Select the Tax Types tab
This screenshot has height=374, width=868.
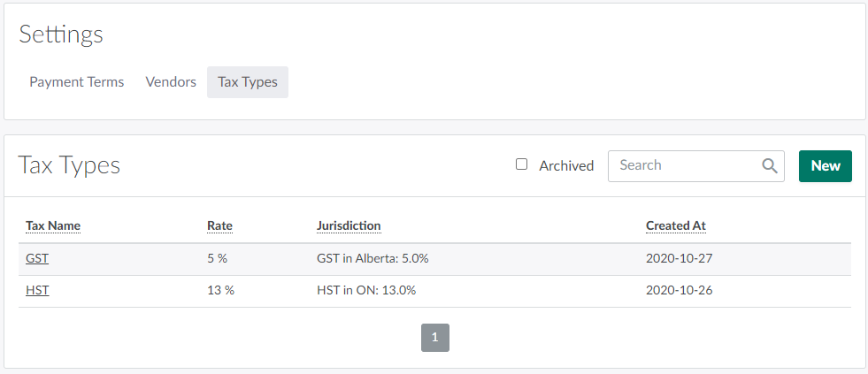tap(248, 82)
